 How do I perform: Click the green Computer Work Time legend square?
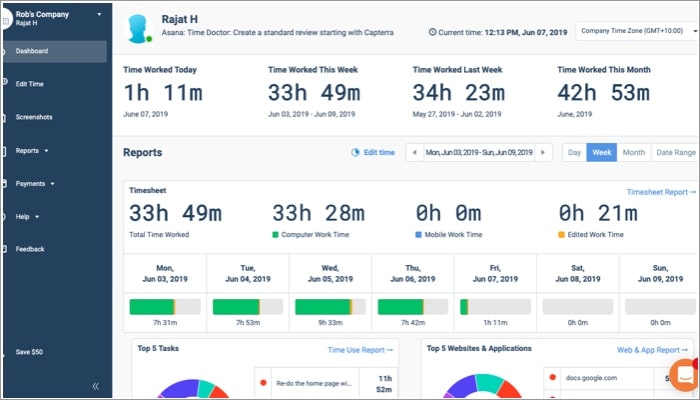coord(276,235)
